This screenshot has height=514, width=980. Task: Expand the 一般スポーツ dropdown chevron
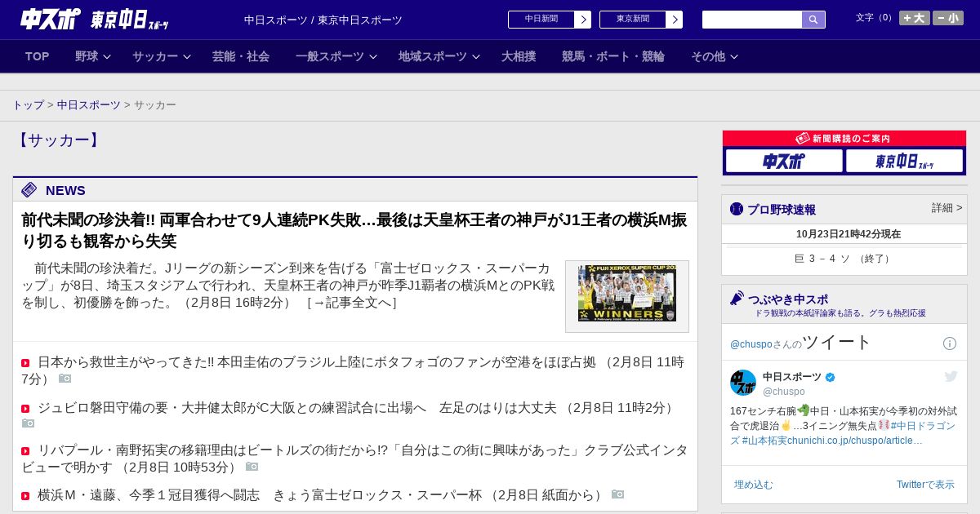pyautogui.click(x=373, y=57)
